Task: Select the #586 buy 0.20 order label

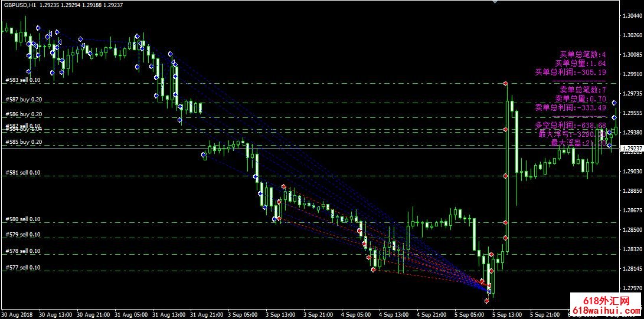Action: pyautogui.click(x=24, y=114)
